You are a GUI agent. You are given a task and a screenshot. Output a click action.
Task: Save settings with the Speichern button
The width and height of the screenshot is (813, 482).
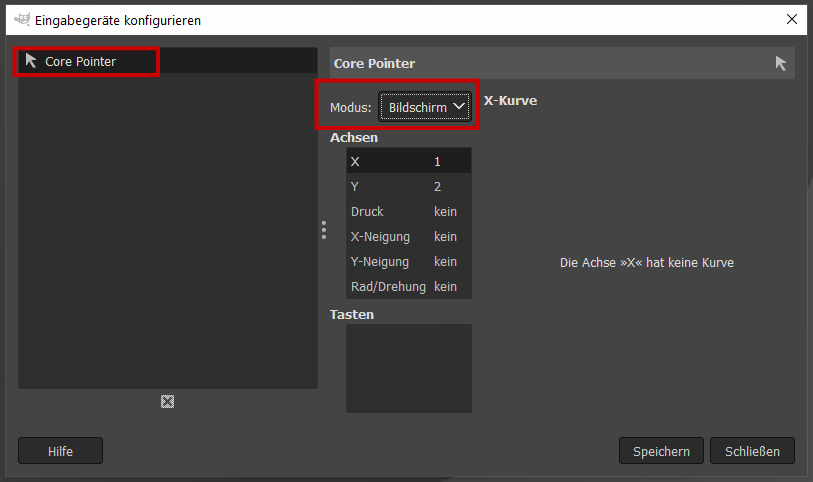pyautogui.click(x=661, y=451)
